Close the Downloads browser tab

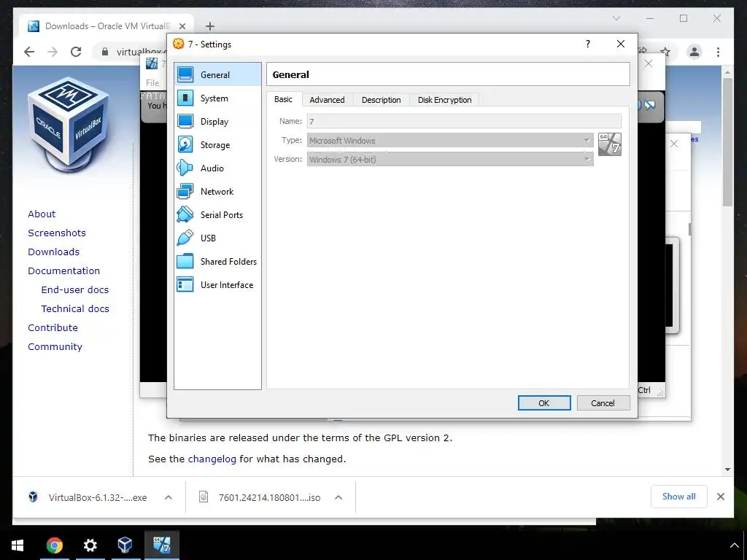182,27
